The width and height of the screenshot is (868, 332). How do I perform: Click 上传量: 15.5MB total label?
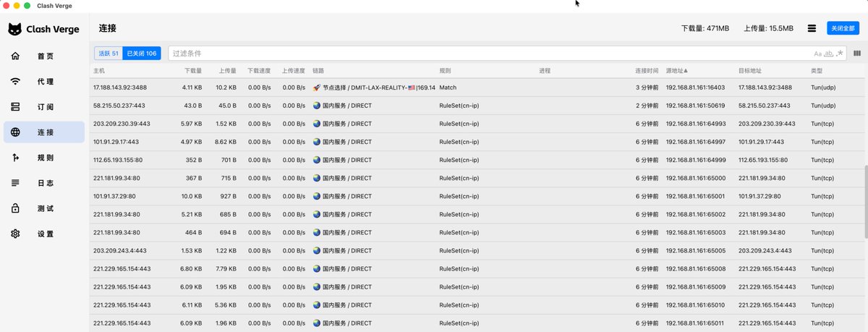pyautogui.click(x=769, y=29)
